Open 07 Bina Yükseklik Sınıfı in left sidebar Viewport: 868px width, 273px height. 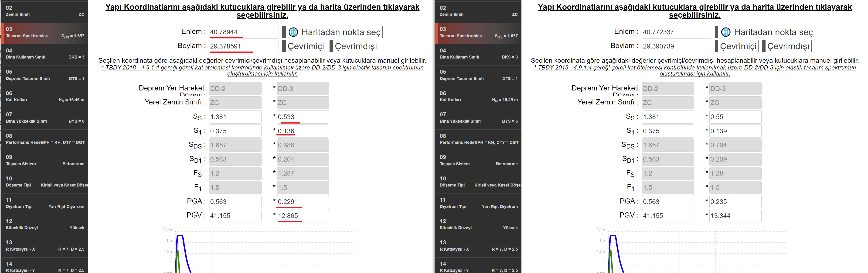[x=44, y=118]
